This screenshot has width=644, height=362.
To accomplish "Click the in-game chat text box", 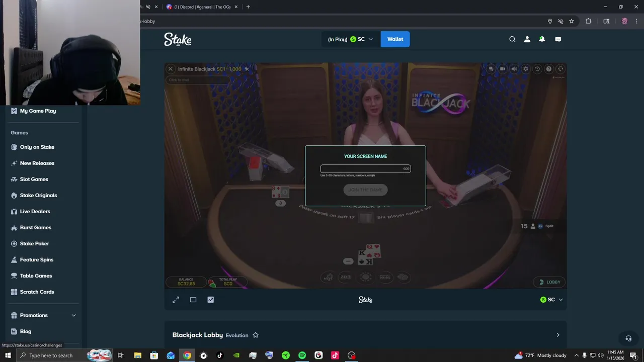I will (198, 80).
